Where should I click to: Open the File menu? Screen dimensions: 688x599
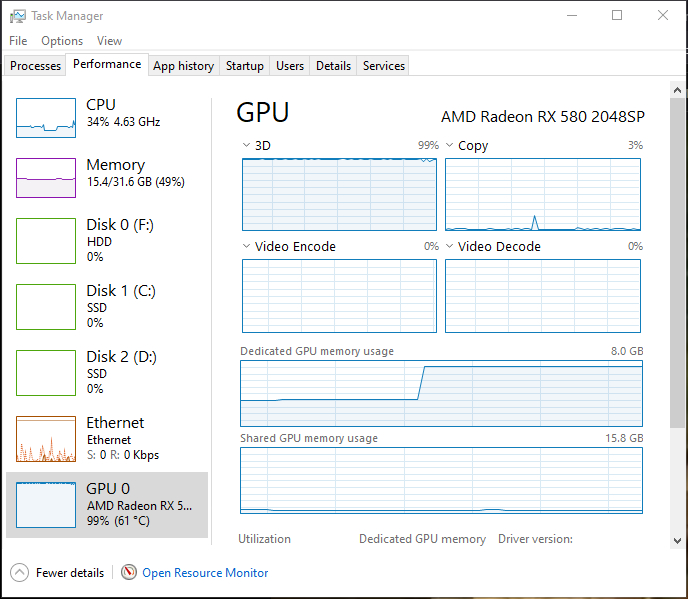(x=18, y=41)
